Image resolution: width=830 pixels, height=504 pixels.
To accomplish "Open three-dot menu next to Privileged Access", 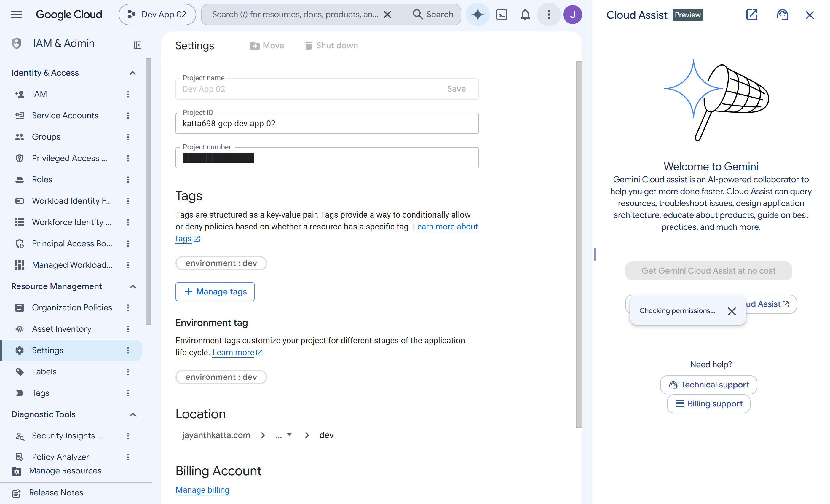I will (128, 158).
